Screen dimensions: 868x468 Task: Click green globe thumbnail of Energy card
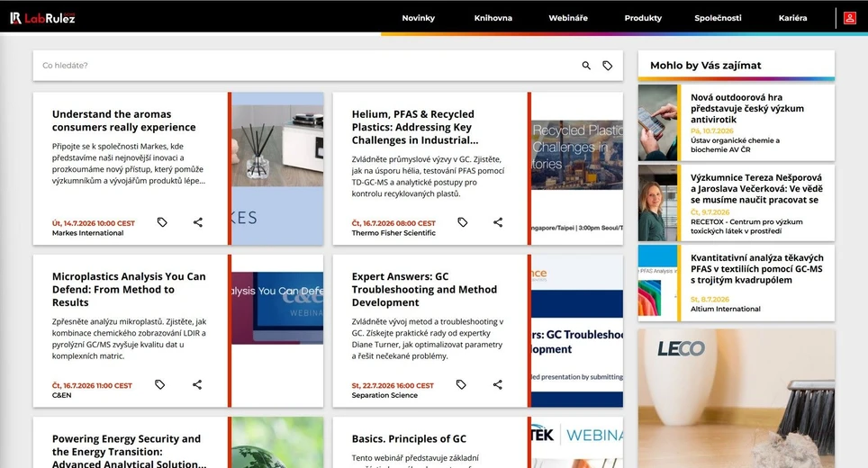(277, 443)
